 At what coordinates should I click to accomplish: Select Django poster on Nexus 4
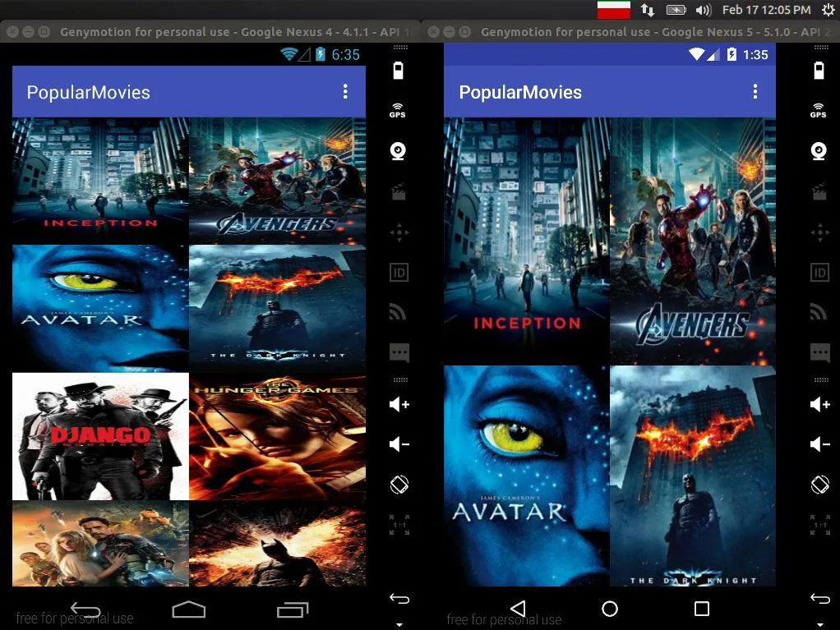click(x=101, y=436)
